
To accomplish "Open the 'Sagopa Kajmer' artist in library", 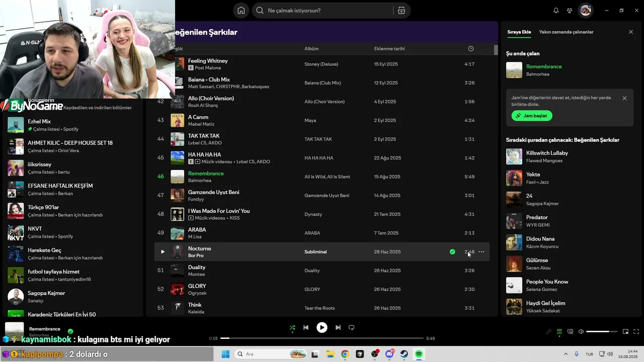I will (73, 297).
